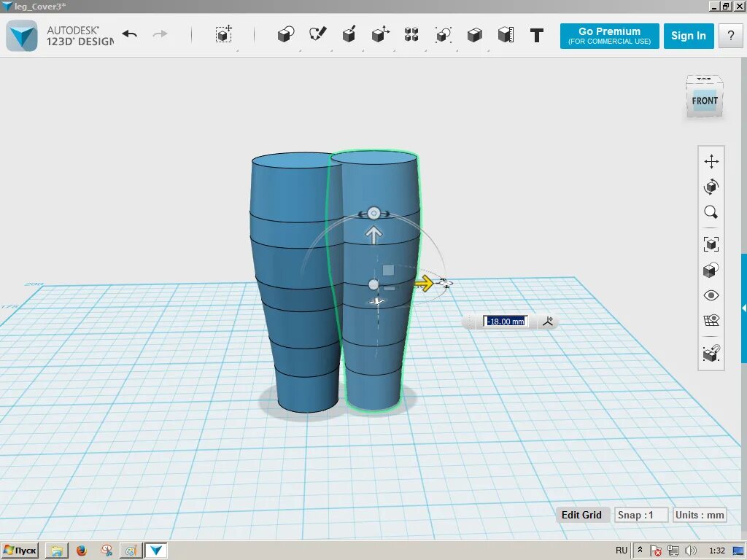Open the Primitives tool
747x560 pixels.
[x=286, y=35]
